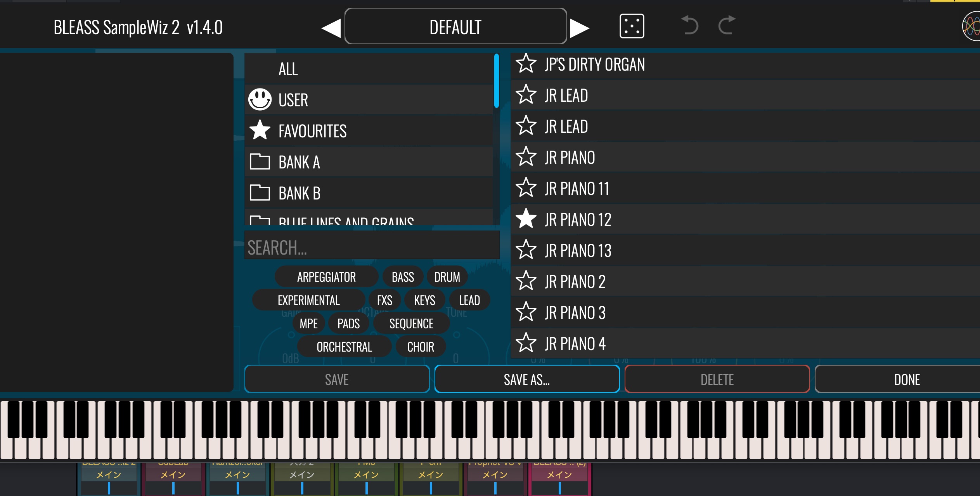Image resolution: width=980 pixels, height=496 pixels.
Task: Select the ARPEGGIATOR tag filter
Action: [x=326, y=277]
